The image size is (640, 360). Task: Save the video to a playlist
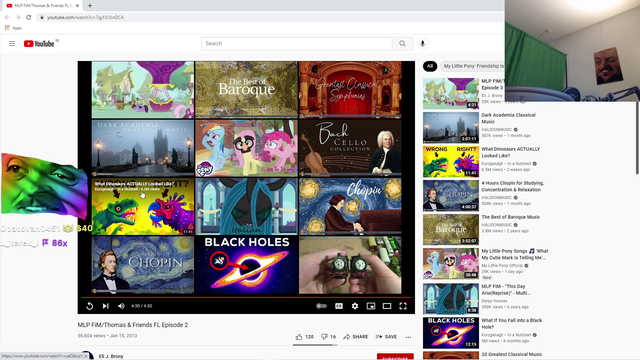click(386, 337)
